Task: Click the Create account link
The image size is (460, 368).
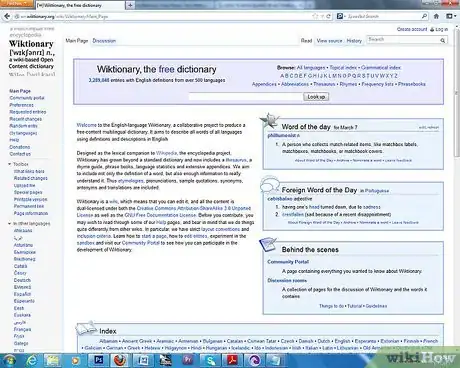Action: (x=412, y=29)
